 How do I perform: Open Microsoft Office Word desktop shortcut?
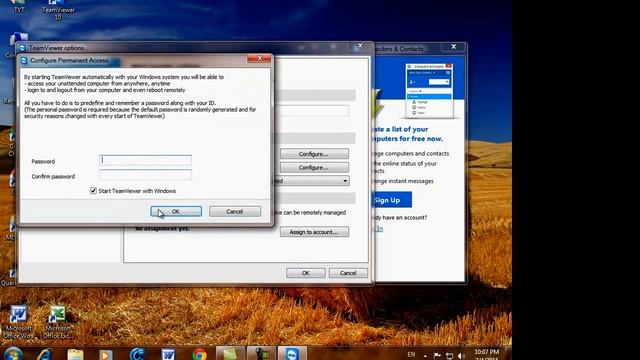coord(18,322)
